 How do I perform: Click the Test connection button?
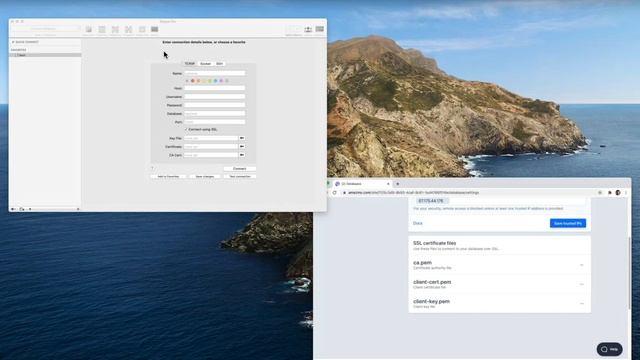(240, 176)
